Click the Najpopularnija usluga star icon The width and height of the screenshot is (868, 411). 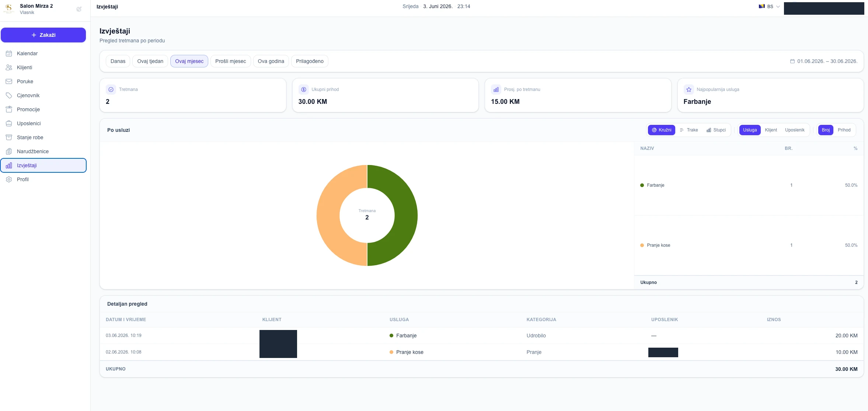[689, 89]
